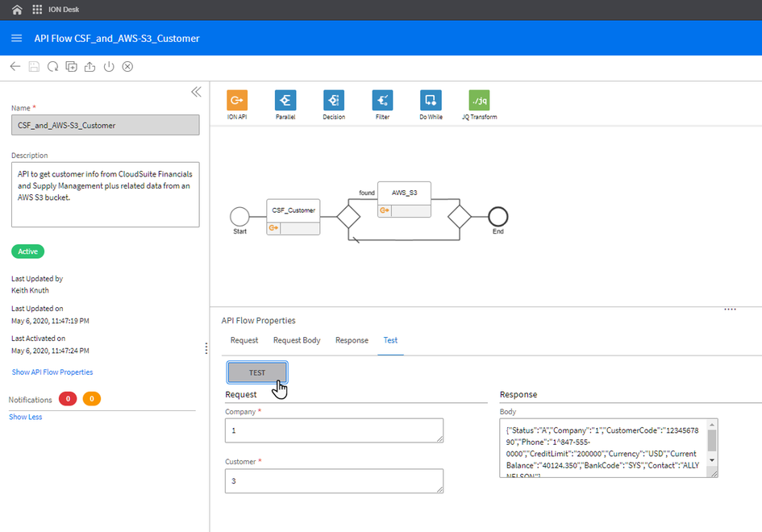Duplicate the flow using the copy icon
This screenshot has width=762, height=532.
(x=71, y=67)
